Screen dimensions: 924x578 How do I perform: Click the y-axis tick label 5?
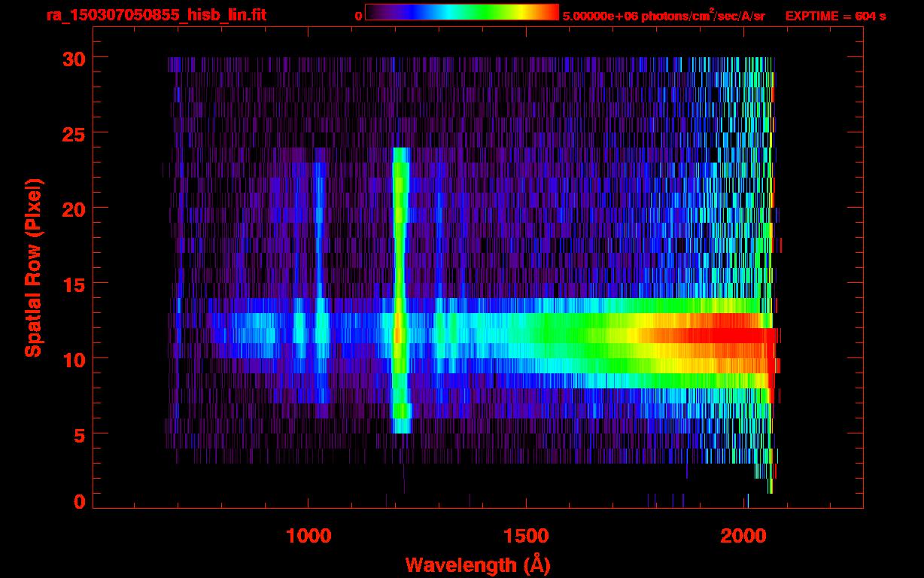(79, 434)
